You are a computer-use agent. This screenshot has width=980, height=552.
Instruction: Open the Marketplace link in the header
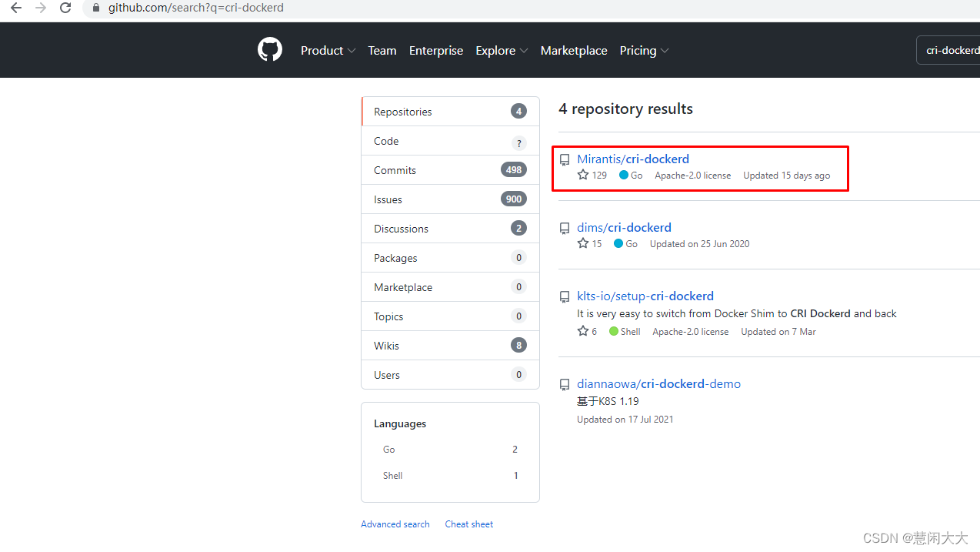tap(574, 50)
